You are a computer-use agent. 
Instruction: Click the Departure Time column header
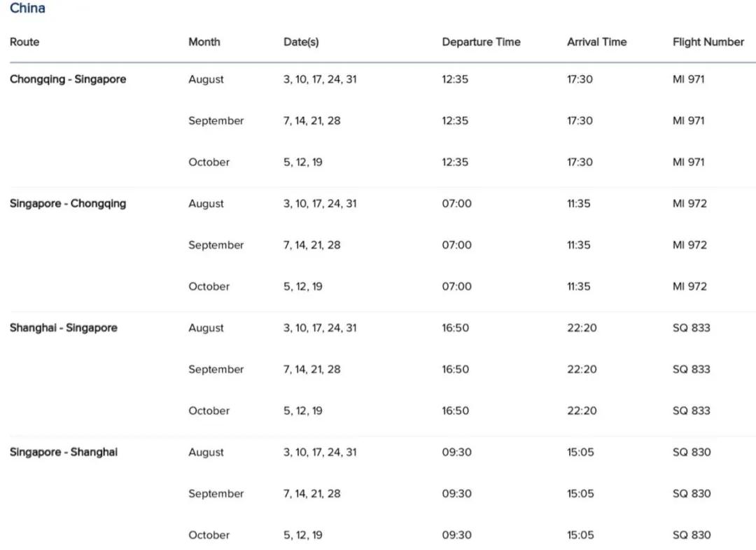click(481, 42)
